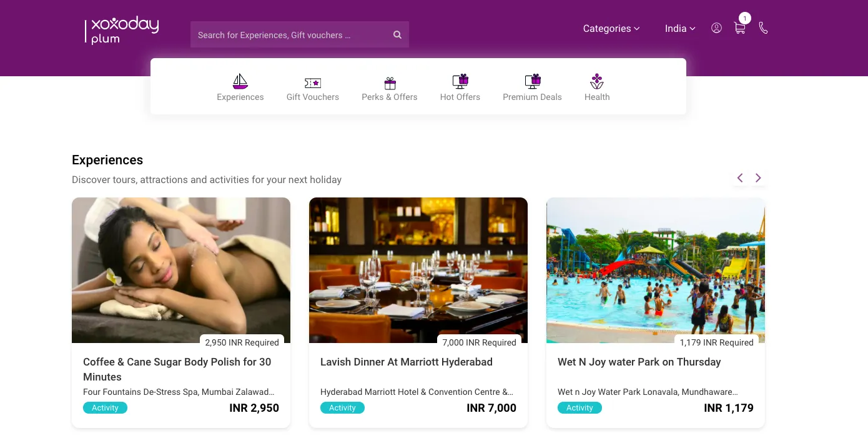The image size is (868, 443).
Task: Click the Activity tag on spa card
Action: [105, 407]
